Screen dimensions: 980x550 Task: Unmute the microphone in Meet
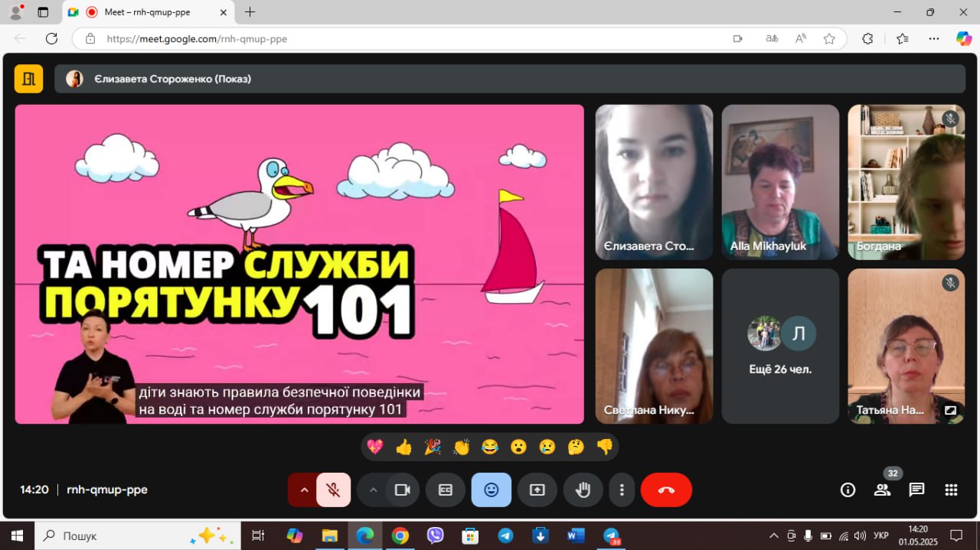coord(334,490)
